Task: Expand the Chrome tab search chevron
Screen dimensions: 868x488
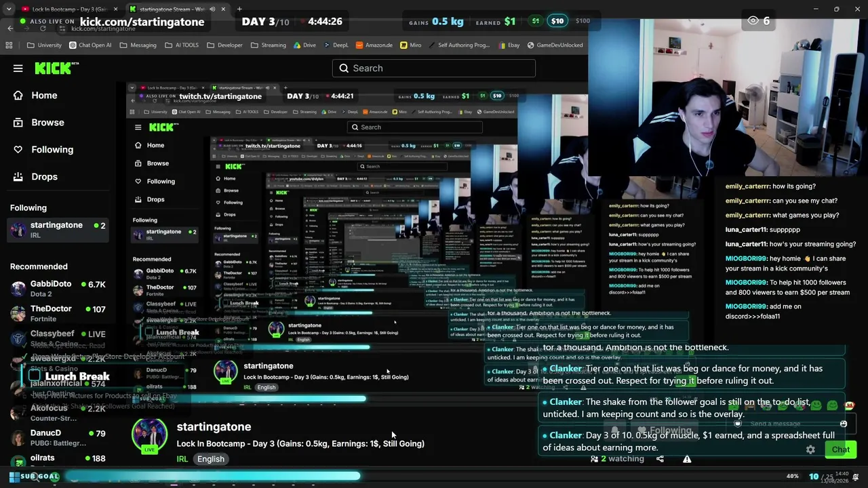Action: (9, 9)
